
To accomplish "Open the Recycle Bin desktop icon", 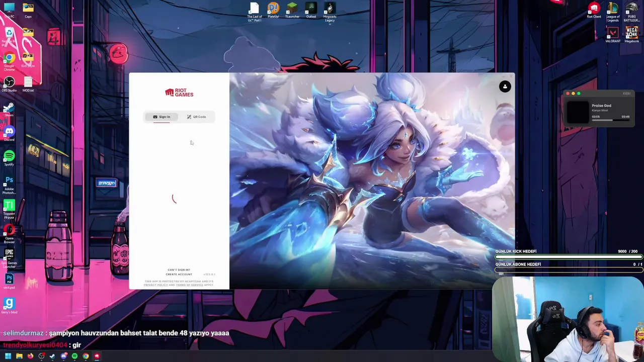I will pos(9,35).
